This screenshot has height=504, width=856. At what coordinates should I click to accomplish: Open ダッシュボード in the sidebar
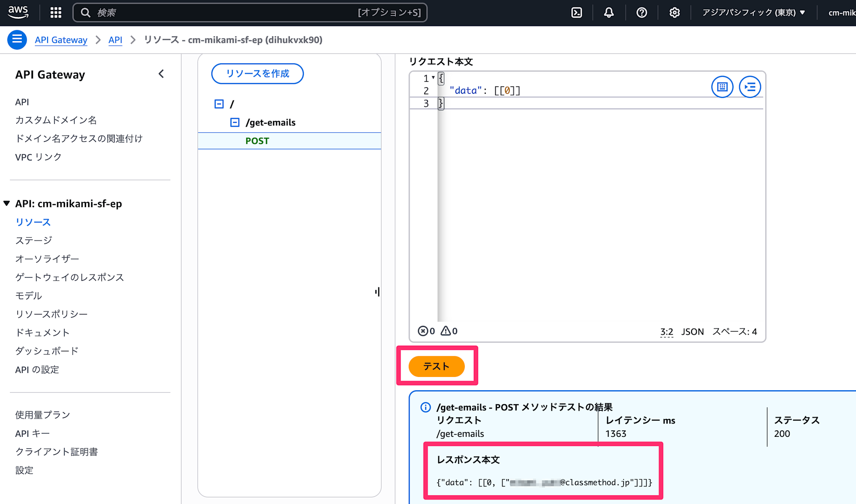tap(47, 351)
